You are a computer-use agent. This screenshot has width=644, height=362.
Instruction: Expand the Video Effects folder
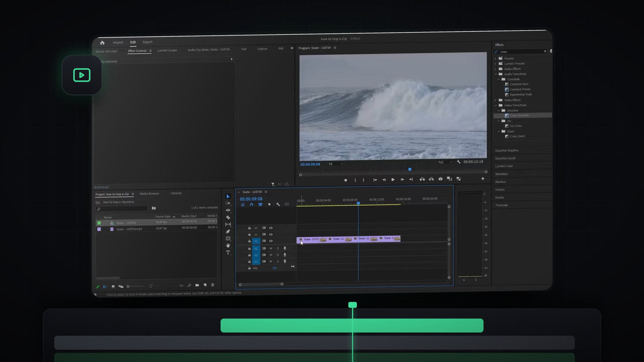click(x=495, y=100)
